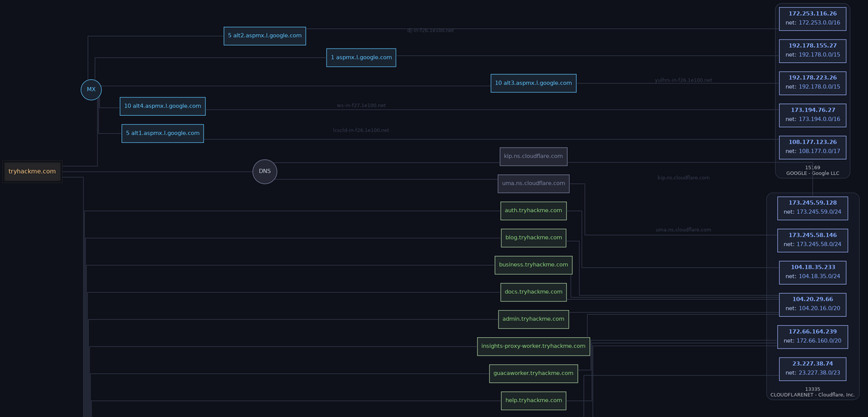This screenshot has height=417, width=868.
Task: Select IP node 172.66.164.239
Action: pos(812,336)
